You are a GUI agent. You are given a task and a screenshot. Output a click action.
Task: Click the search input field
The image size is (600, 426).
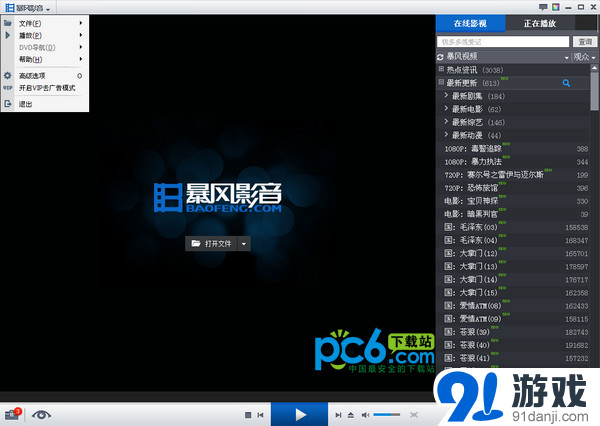point(503,42)
